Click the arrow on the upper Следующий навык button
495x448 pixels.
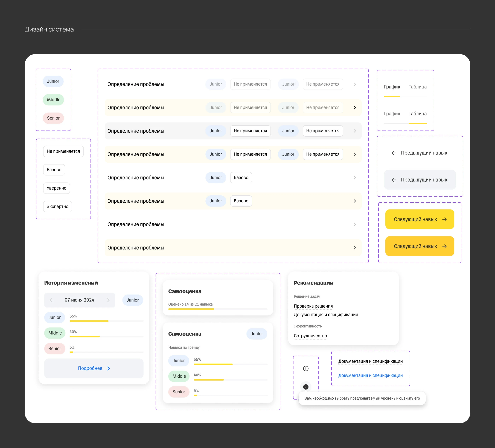coord(444,219)
